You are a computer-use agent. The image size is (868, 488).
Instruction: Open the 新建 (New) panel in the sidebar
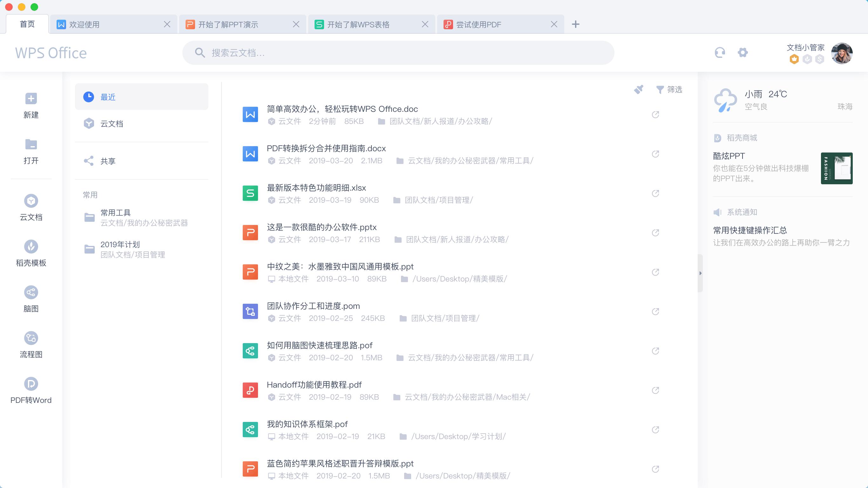(x=31, y=105)
